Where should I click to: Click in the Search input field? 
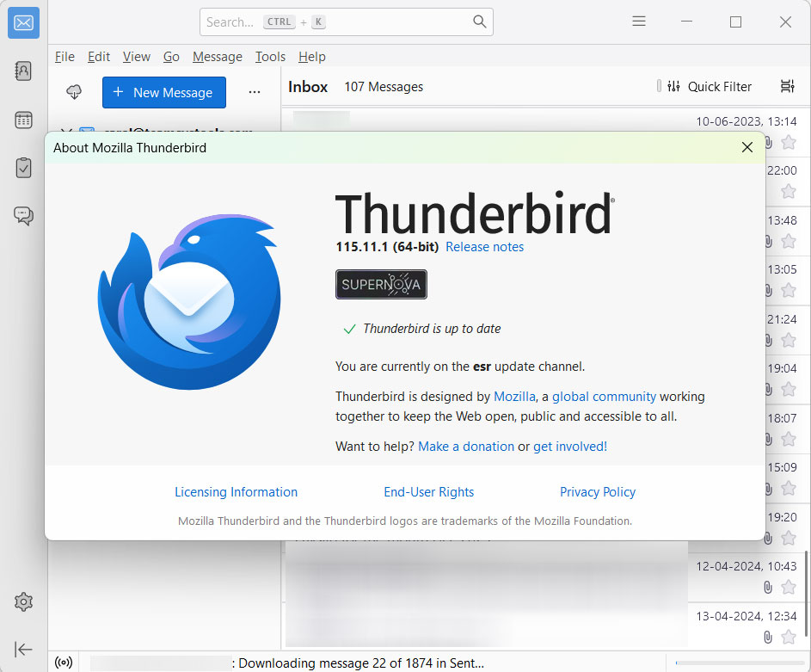point(335,22)
